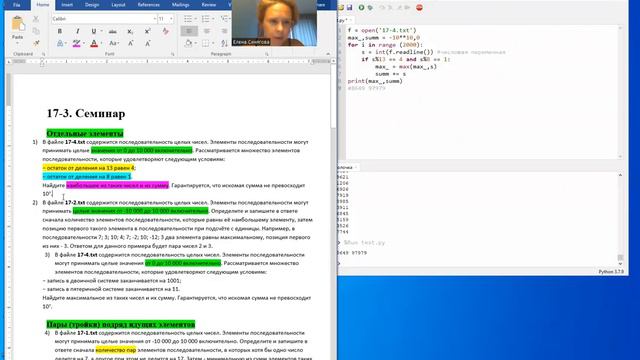This screenshot has height=360, width=640.
Task: Toggle Bold formatting
Action: coord(60,31)
